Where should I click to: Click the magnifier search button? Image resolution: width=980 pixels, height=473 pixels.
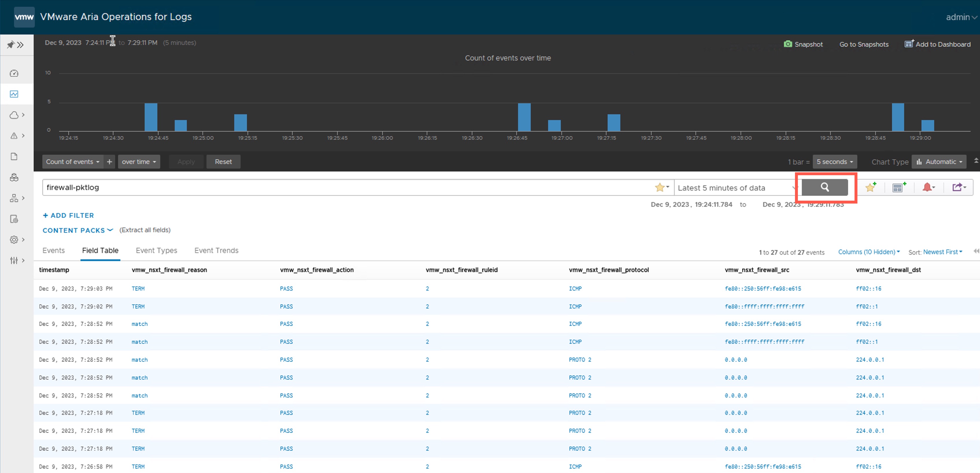[x=824, y=187]
